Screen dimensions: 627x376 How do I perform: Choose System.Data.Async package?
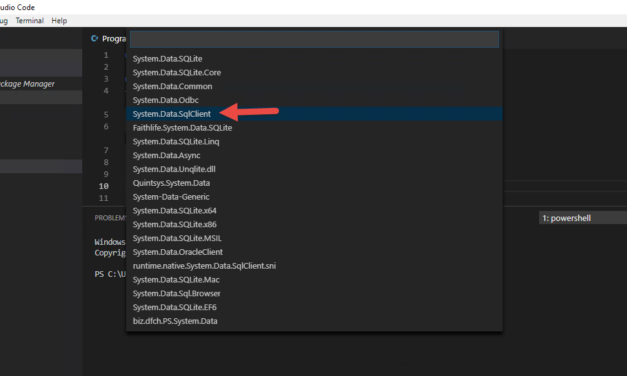pyautogui.click(x=314, y=155)
